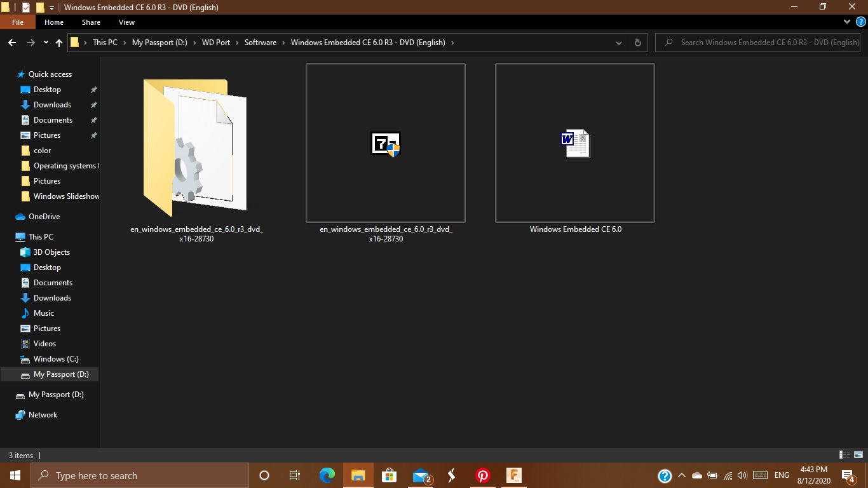Open Wi-Fi network settings in tray
The height and width of the screenshot is (488, 868).
pos(728,475)
